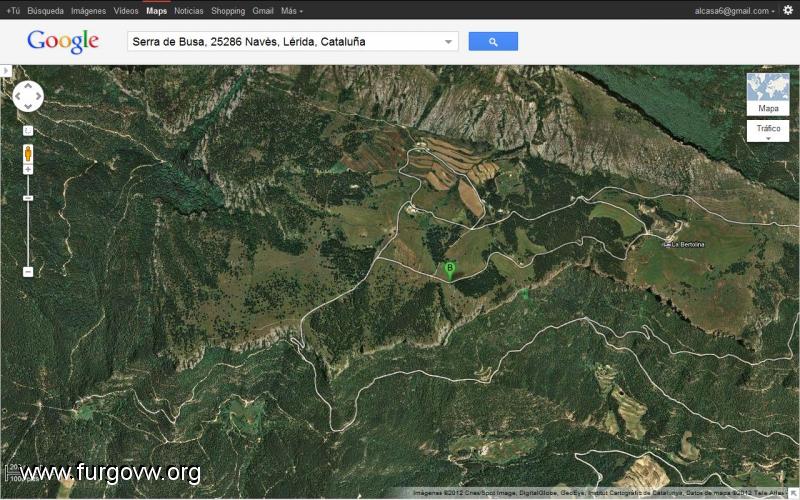
Task: Click the zoom slider handle
Action: click(28, 198)
